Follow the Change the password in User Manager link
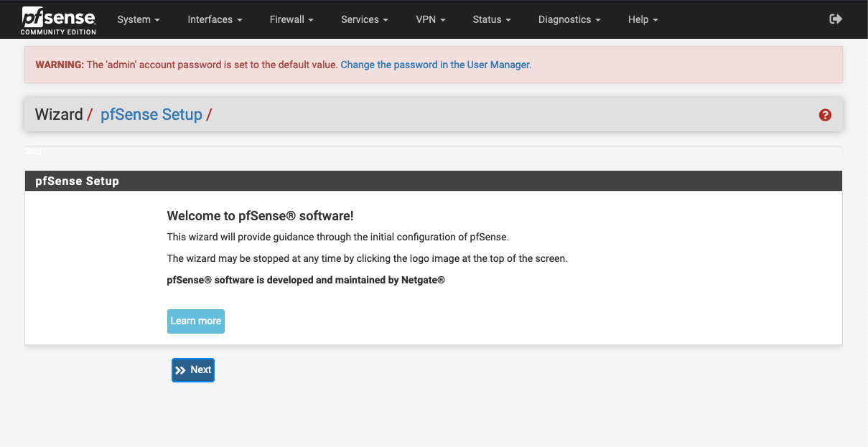Image resolution: width=868 pixels, height=447 pixels. (x=436, y=65)
